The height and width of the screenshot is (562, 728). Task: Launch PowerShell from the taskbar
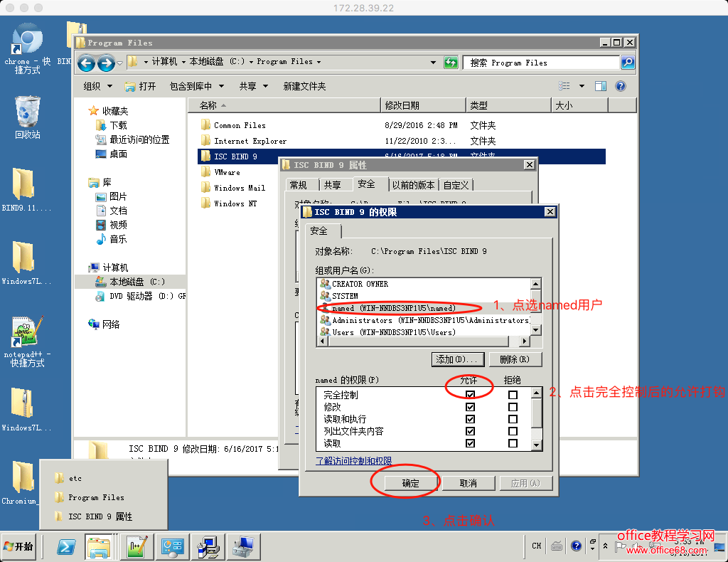pos(66,547)
